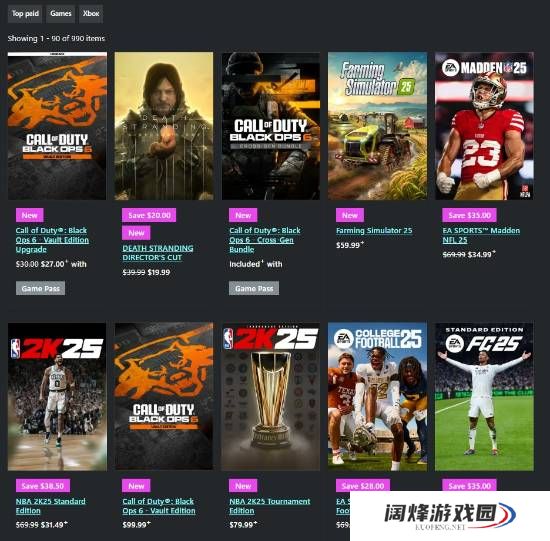Viewport: 550px width, 541px height.
Task: Open the Farming Simulator 25 title link
Action: point(374,231)
